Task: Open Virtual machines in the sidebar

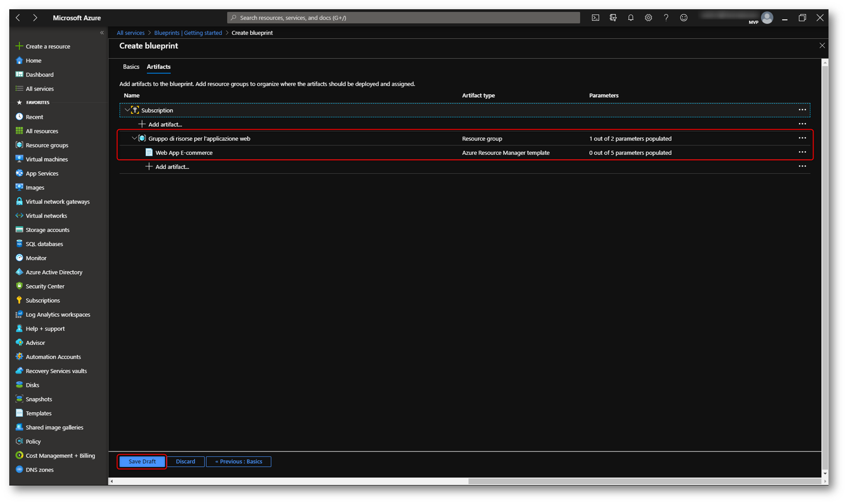Action: click(x=47, y=159)
